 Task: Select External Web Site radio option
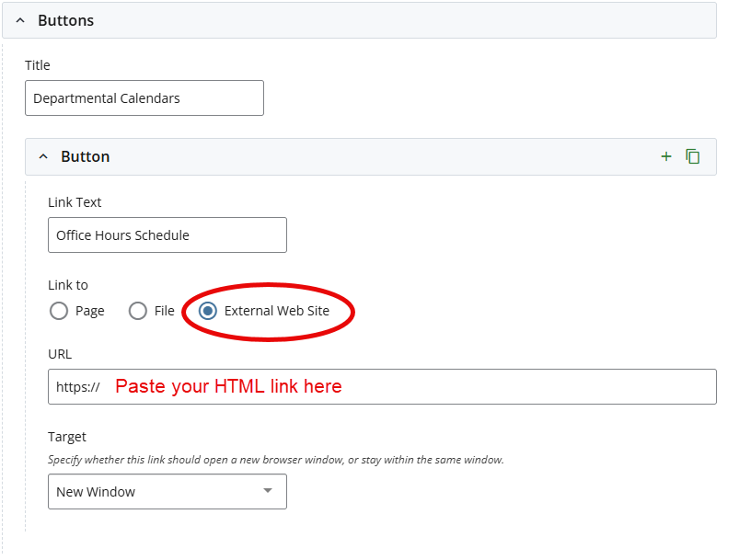pos(208,311)
